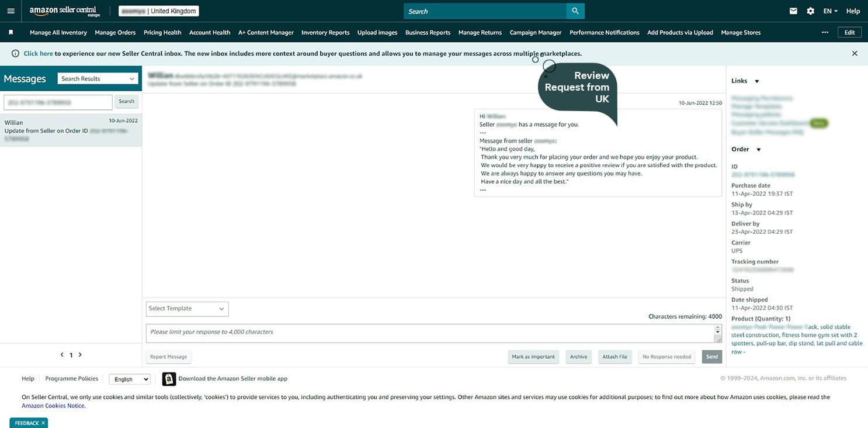Click the message response text field
The image size is (868, 428).
(x=429, y=333)
